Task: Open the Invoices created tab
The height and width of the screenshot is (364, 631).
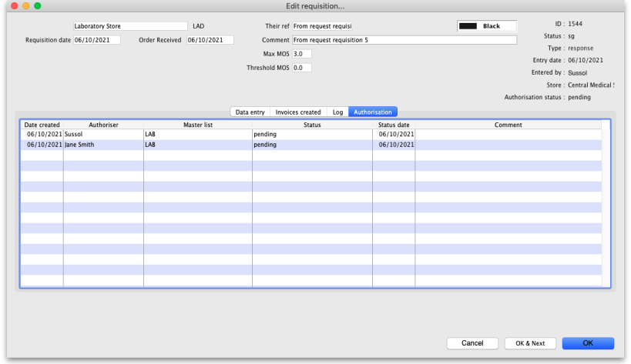Action: (x=298, y=112)
